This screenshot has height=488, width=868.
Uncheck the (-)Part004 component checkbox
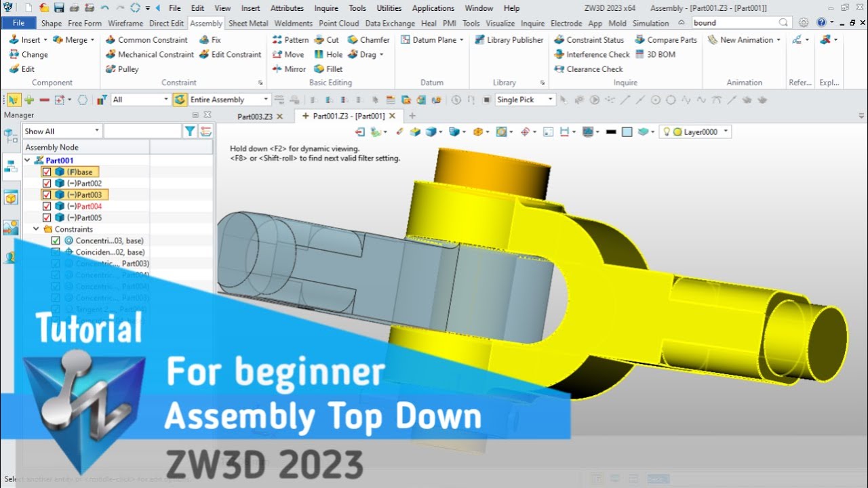[x=47, y=206]
